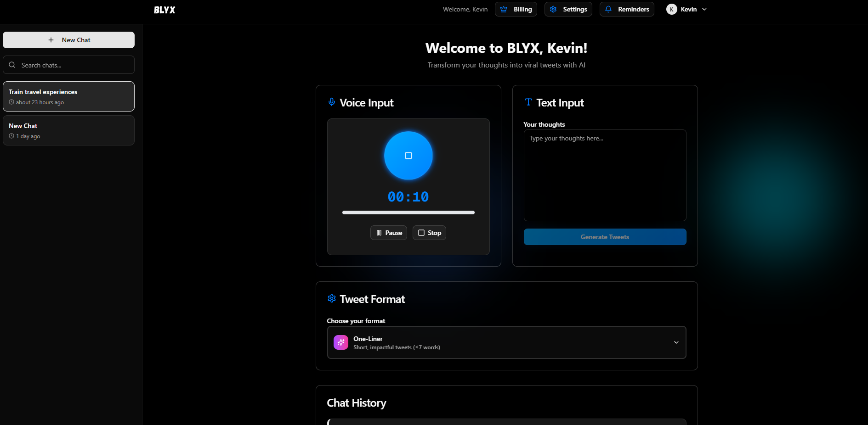Click the recording progress bar
The width and height of the screenshot is (868, 425).
tap(408, 212)
